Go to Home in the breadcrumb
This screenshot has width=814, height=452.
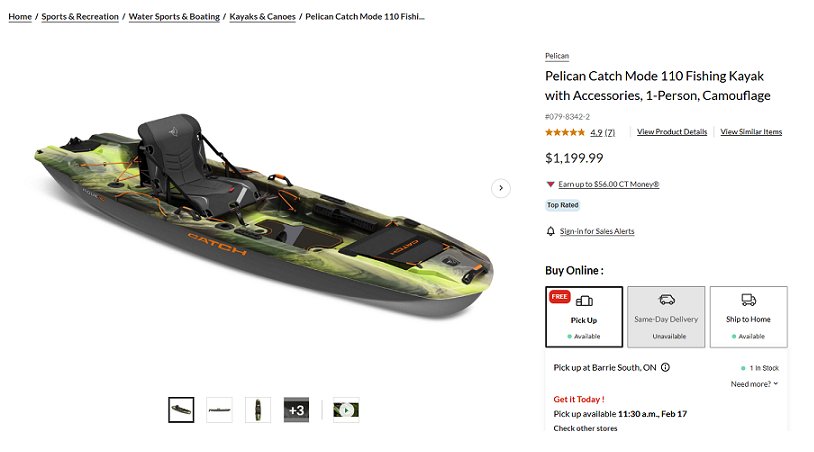click(x=20, y=17)
